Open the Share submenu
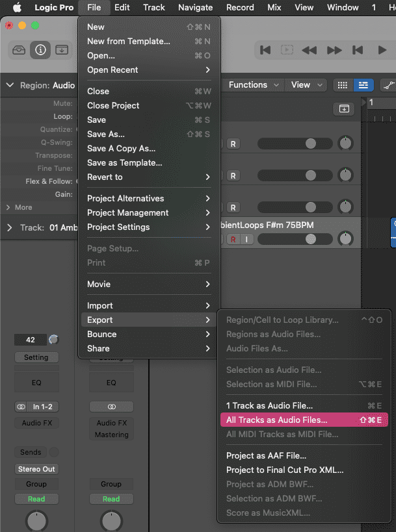Screen dimensions: 396x532 click(x=149, y=348)
